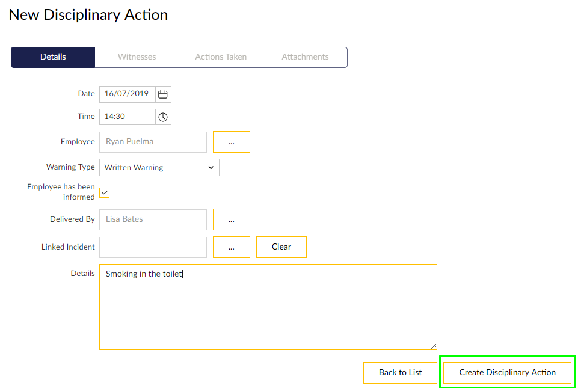The image size is (584, 392).
Task: Expand the Warning Type dropdown
Action: tap(159, 168)
